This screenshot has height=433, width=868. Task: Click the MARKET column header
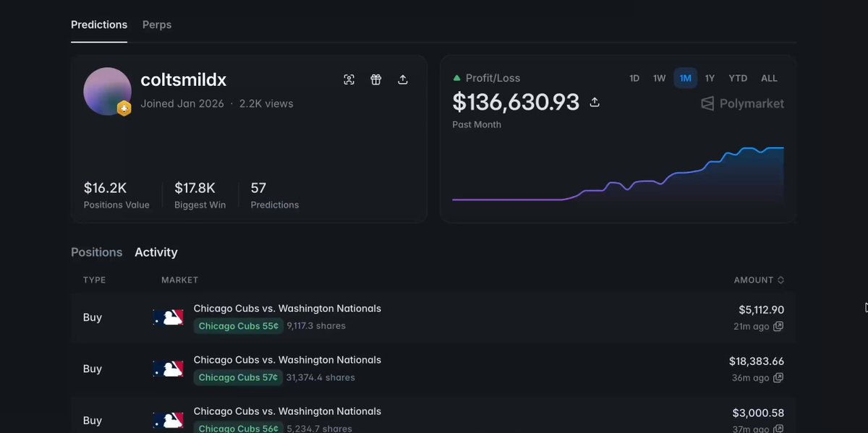[179, 280]
